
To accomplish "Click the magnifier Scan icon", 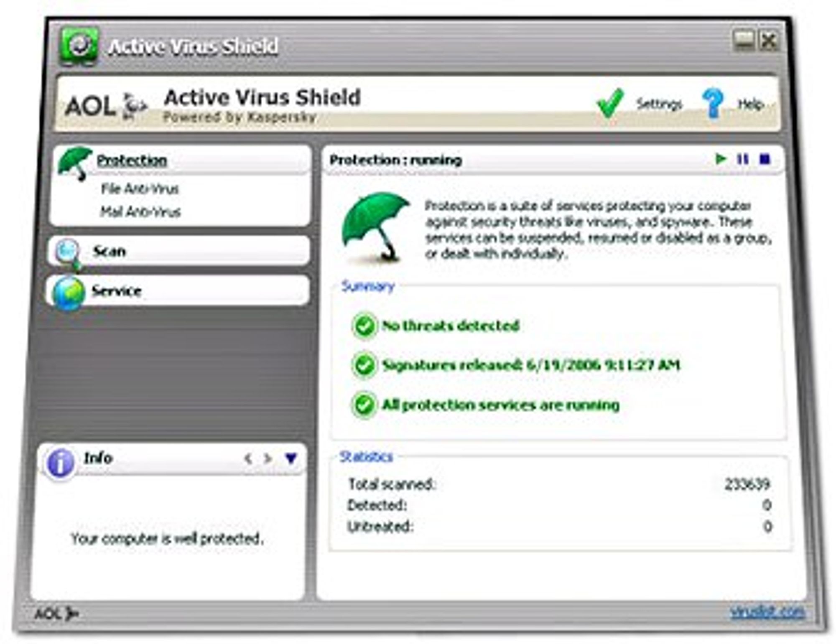I will 69,253.
